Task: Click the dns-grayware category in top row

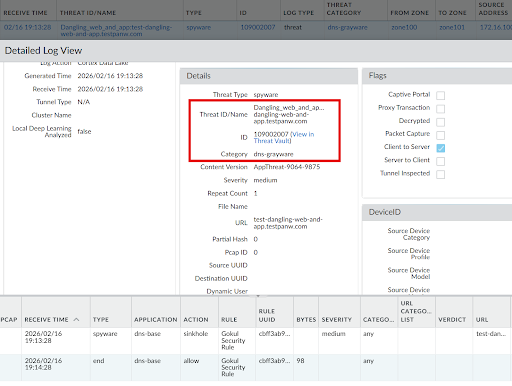Action: click(x=347, y=27)
